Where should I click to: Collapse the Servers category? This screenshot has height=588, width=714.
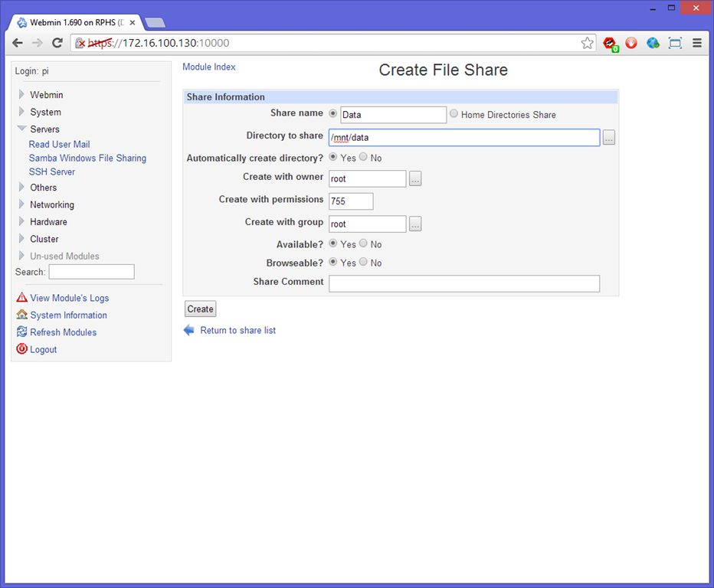pos(22,129)
